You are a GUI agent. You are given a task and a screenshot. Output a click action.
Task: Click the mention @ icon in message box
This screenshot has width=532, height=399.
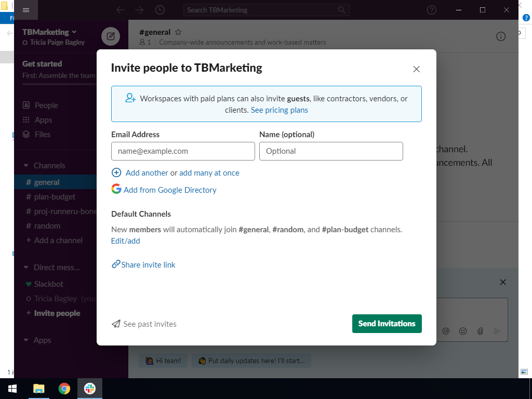coord(446,331)
